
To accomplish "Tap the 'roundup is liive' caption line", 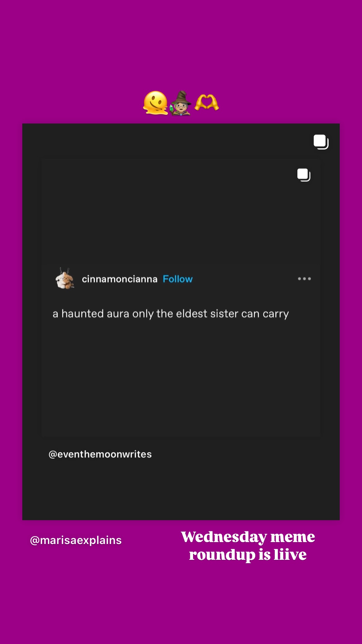I will [x=248, y=554].
